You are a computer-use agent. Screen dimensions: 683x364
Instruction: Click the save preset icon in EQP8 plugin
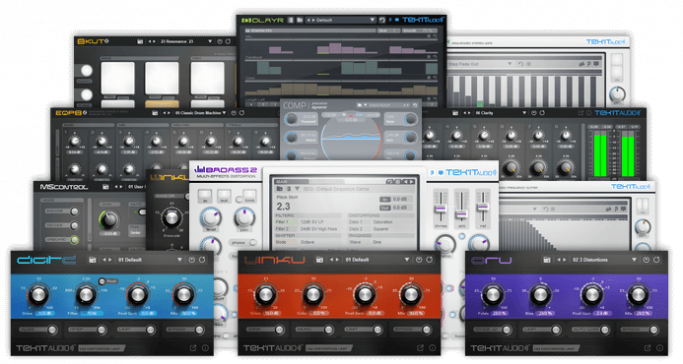tap(155, 113)
